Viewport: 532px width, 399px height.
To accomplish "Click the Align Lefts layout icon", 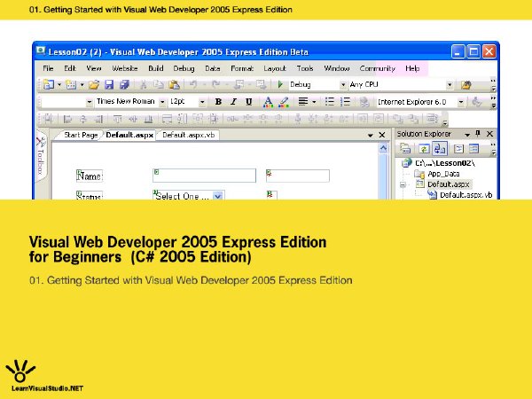I will (x=67, y=119).
